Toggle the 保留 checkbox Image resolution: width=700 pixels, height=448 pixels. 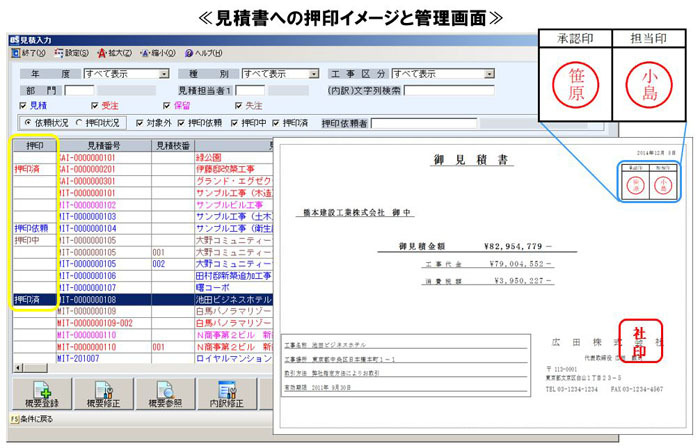pos(167,106)
